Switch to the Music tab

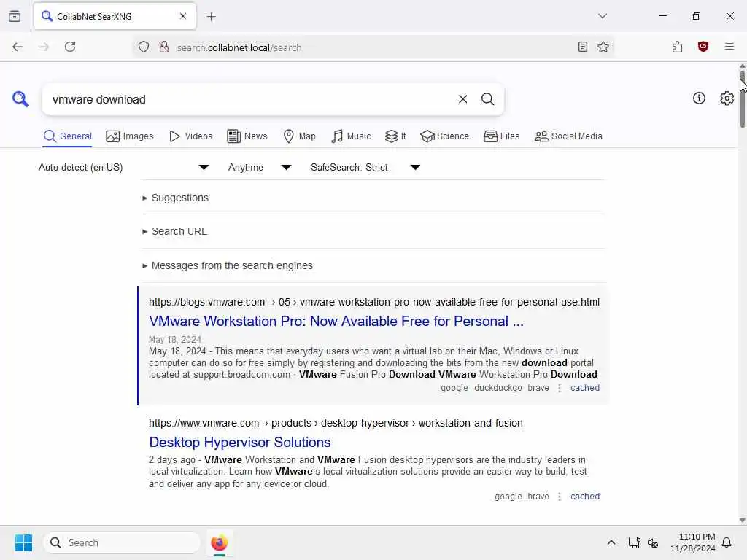351,136
